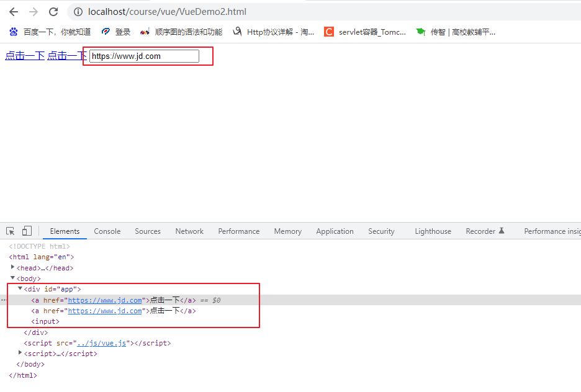Expand the head element node
The height and width of the screenshot is (392, 581).
[14, 268]
